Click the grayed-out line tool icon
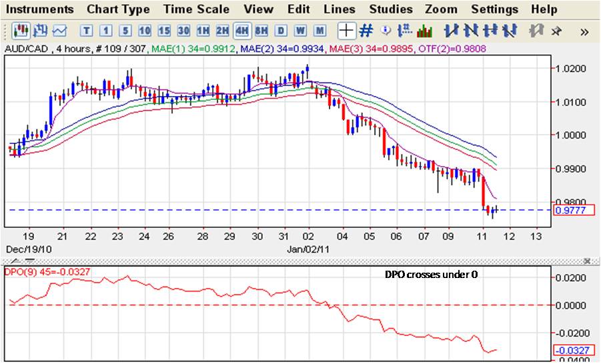 point(536,31)
